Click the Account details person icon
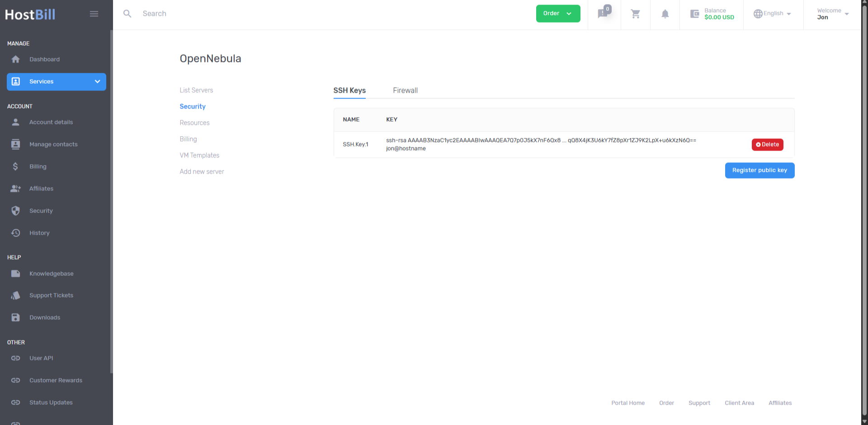This screenshot has height=425, width=868. (16, 122)
